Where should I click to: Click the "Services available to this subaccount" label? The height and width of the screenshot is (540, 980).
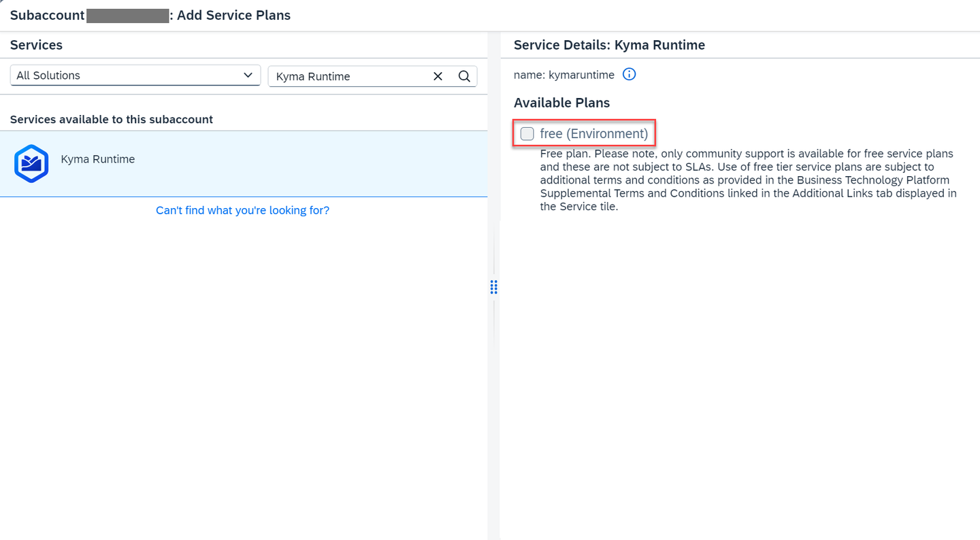point(112,120)
